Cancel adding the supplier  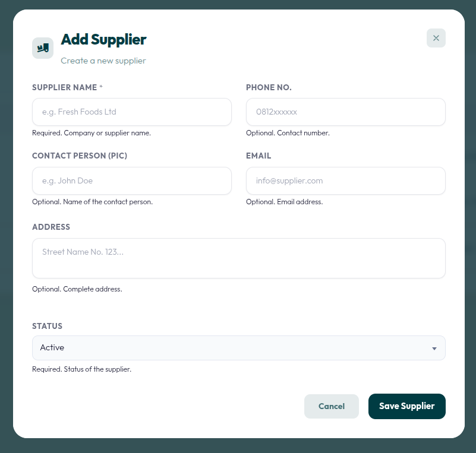coord(332,406)
